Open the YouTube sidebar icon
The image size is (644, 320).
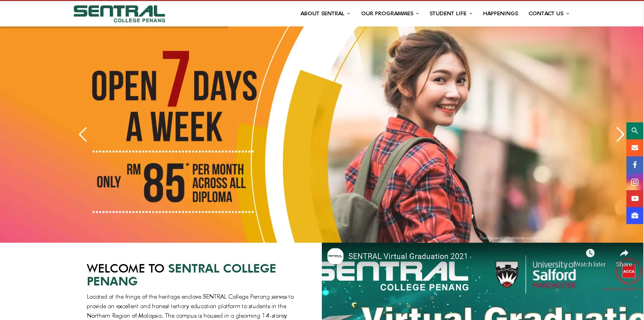click(x=635, y=199)
